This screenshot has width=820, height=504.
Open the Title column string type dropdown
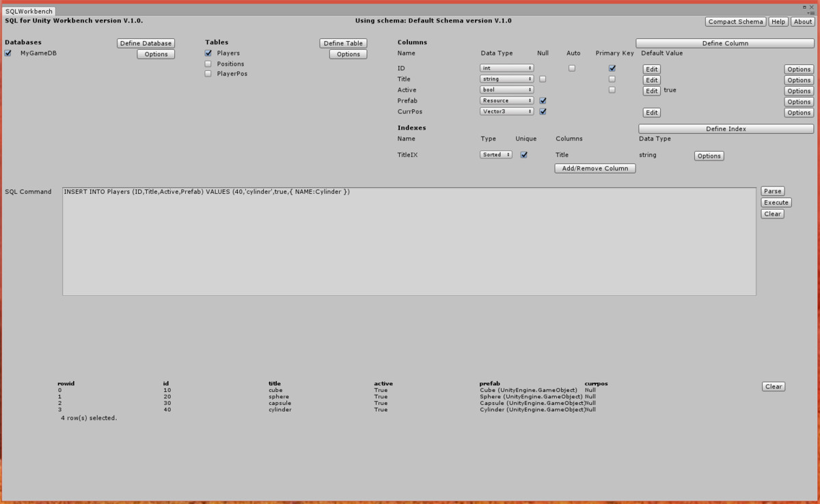coord(506,79)
